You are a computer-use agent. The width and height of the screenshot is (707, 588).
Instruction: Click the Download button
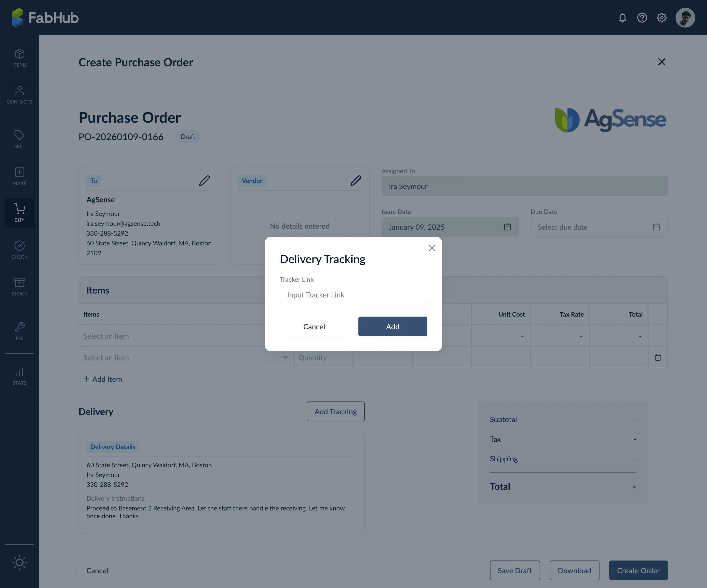(x=574, y=571)
